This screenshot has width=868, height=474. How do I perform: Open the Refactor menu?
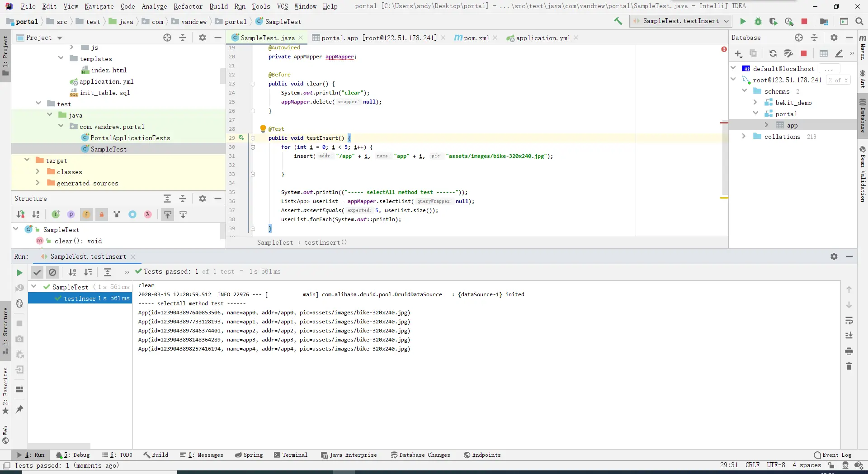click(188, 6)
